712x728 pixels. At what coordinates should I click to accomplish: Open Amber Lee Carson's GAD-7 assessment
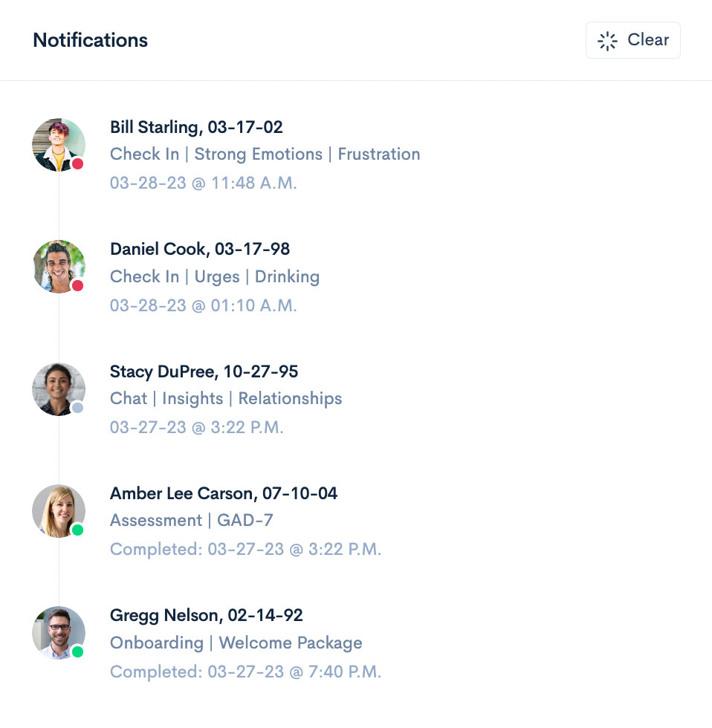[192, 520]
